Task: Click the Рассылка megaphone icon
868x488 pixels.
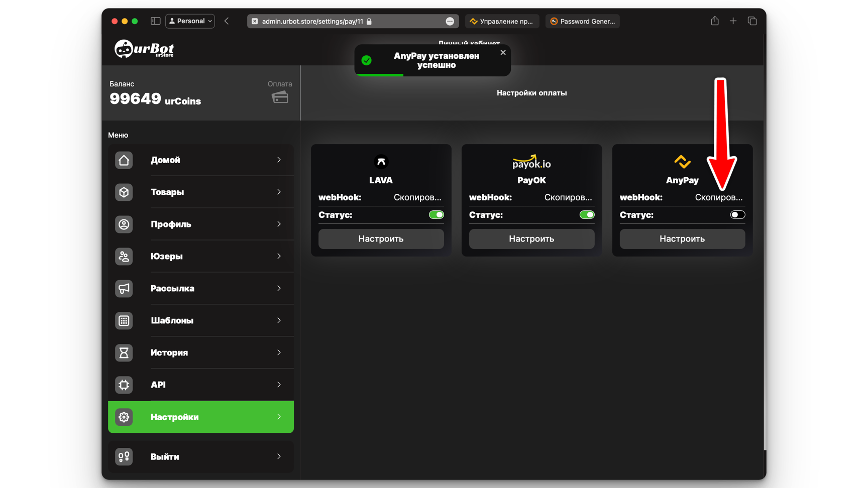Action: click(124, 289)
